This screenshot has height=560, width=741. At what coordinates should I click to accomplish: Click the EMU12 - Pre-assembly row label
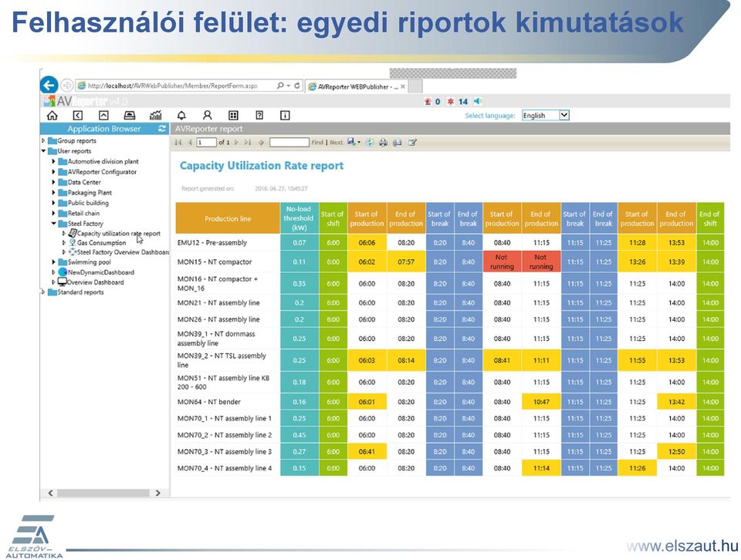[212, 243]
